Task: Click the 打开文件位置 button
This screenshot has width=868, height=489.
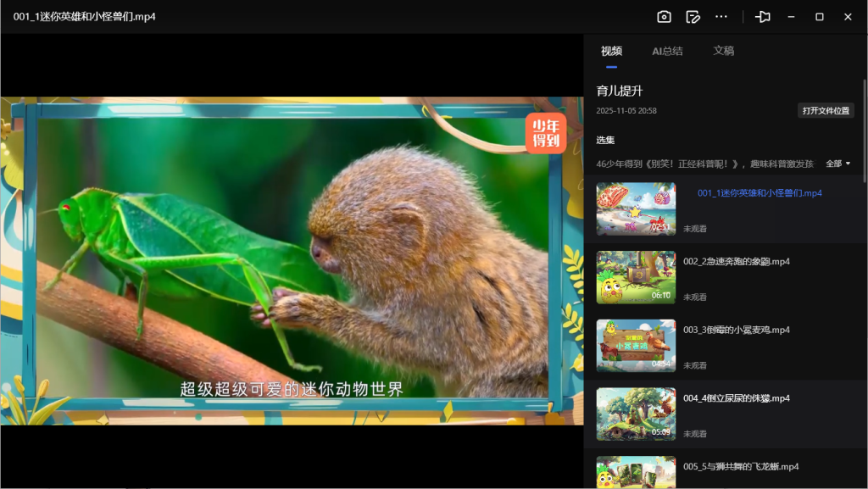Action: pyautogui.click(x=826, y=111)
